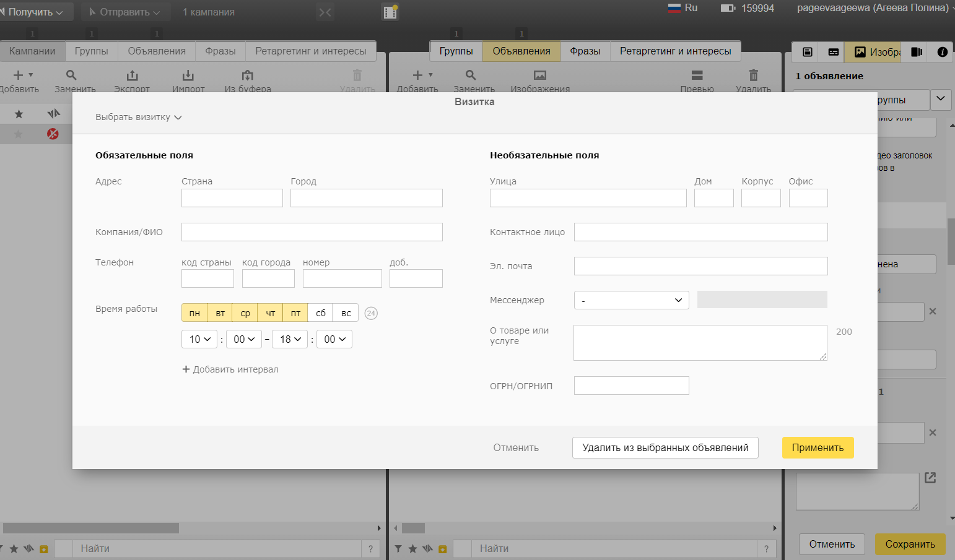Click the Эл. почта input field
955x560 pixels.
tap(701, 266)
